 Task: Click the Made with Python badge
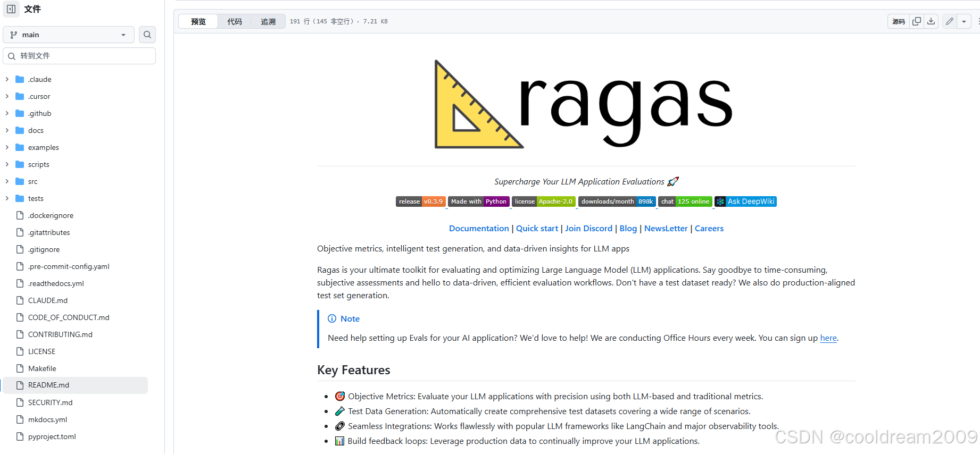click(479, 201)
